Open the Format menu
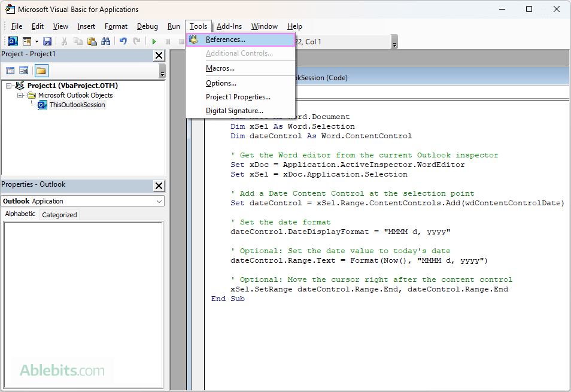The width and height of the screenshot is (571, 392). click(116, 26)
